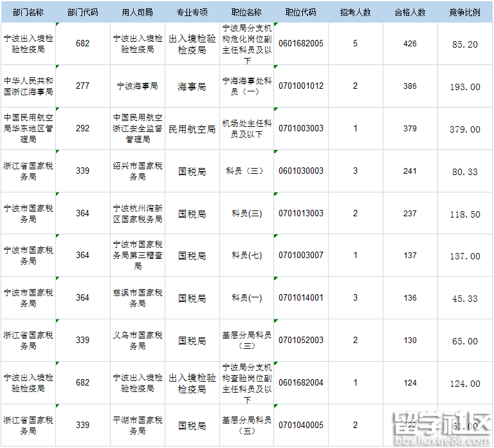Click position code 0601682005 cell
The image size is (494, 448).
coord(300,44)
